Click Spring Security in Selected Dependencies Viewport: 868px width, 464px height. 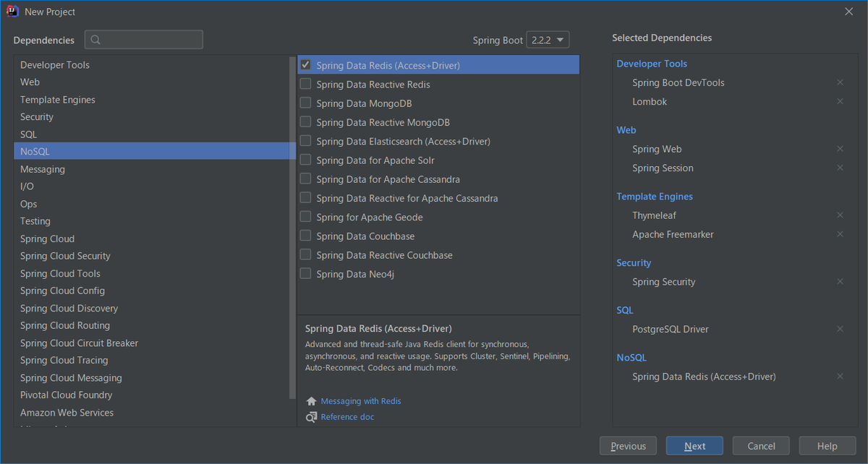coord(663,282)
